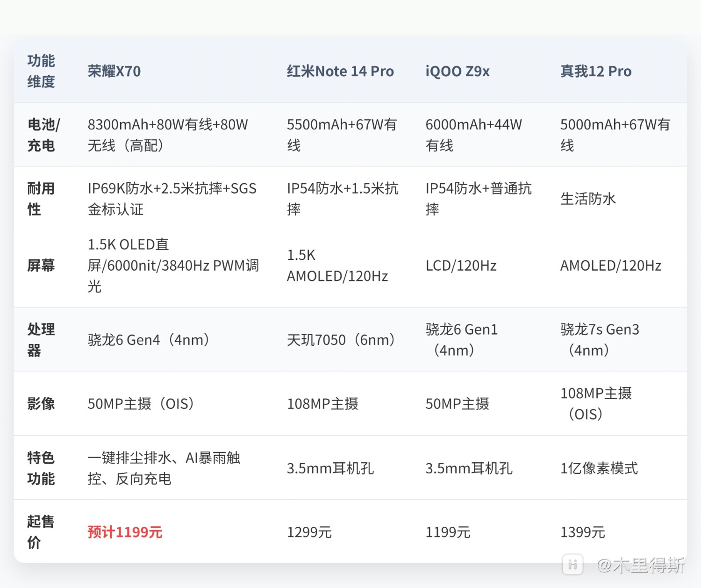Select the iQOO 50MP主摄 cell
Viewport: 701px width, 588px height.
click(x=457, y=404)
